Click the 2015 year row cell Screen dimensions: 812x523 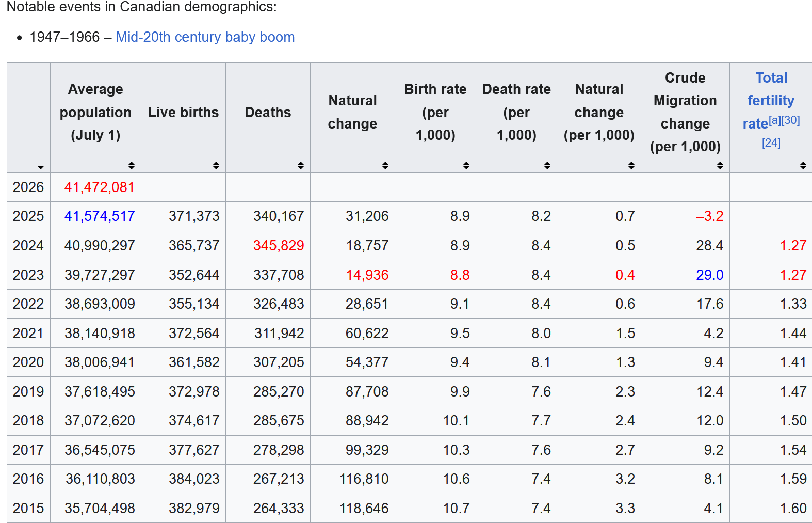point(28,508)
